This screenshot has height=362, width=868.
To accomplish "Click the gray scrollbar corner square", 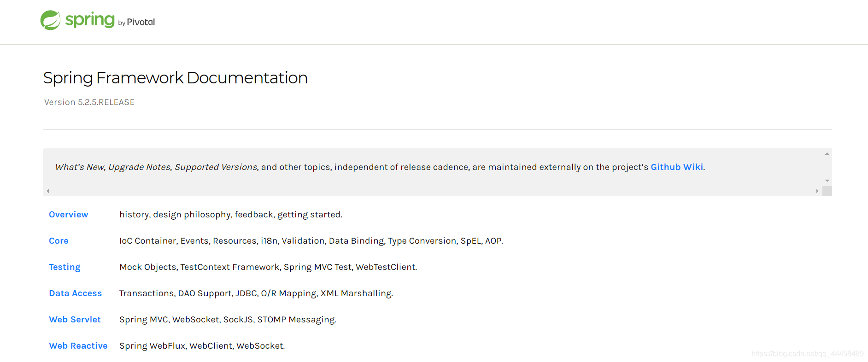I will (827, 191).
